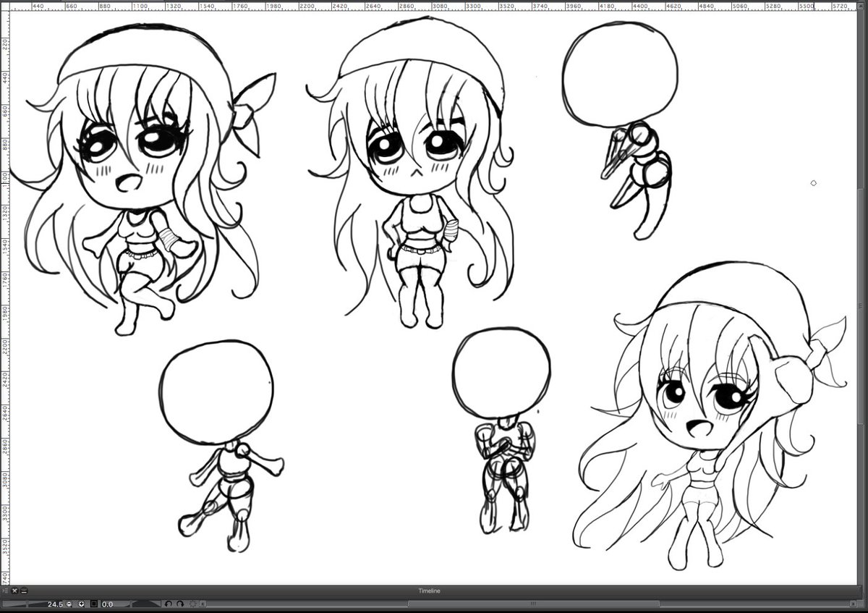Click the horizontal ruler at the top
The image size is (868, 613).
point(434,6)
